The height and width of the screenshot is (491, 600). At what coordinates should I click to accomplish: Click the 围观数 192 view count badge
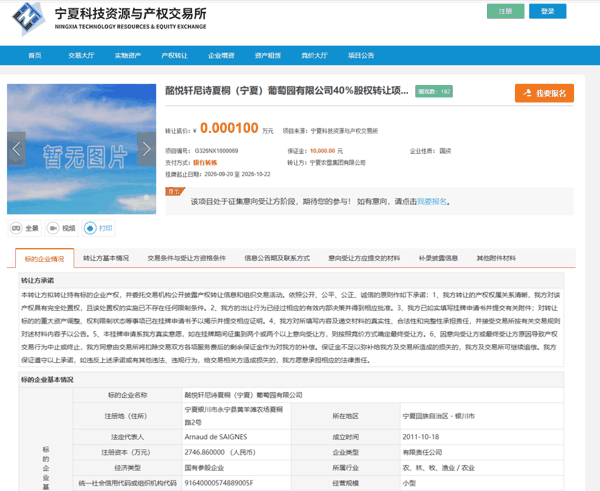tap(434, 91)
